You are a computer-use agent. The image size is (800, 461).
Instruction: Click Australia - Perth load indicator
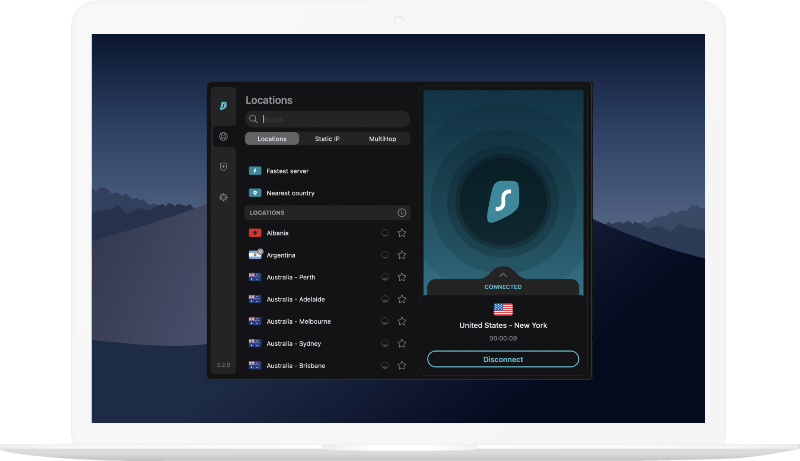coord(385,277)
